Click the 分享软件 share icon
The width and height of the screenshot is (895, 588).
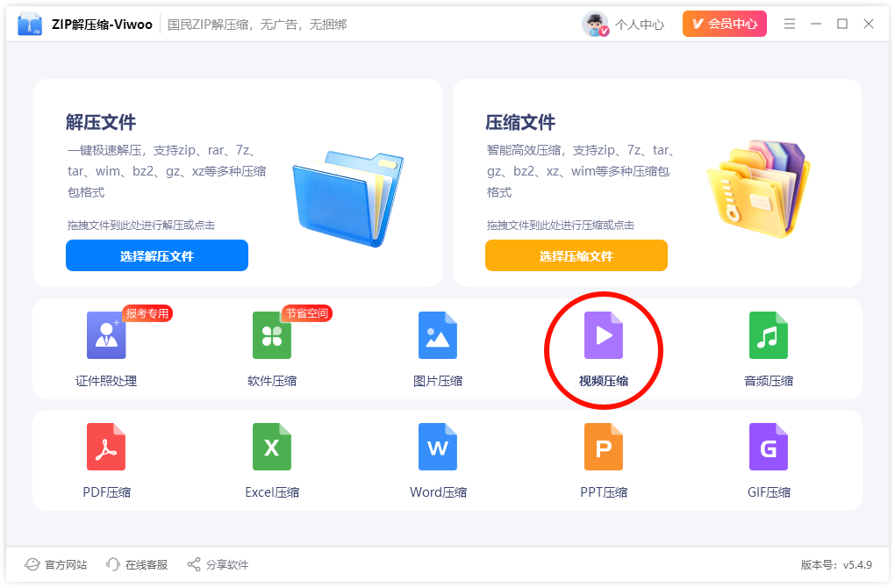click(x=194, y=564)
